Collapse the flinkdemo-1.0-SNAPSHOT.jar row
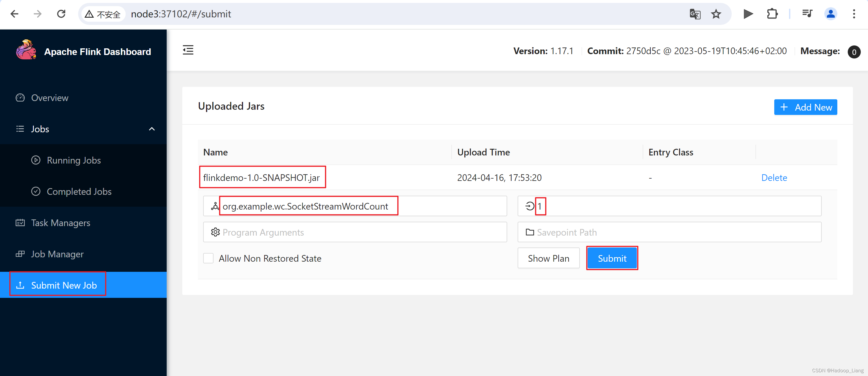This screenshot has width=868, height=376. pyautogui.click(x=261, y=177)
